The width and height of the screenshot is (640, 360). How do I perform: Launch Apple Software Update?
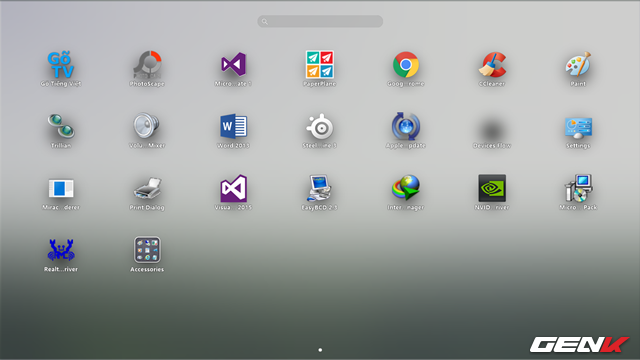pos(406,126)
